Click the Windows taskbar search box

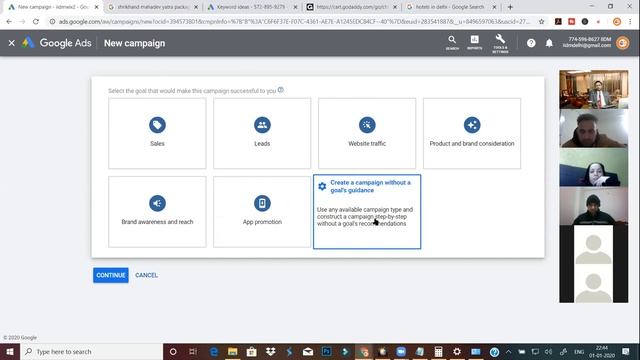(91, 351)
